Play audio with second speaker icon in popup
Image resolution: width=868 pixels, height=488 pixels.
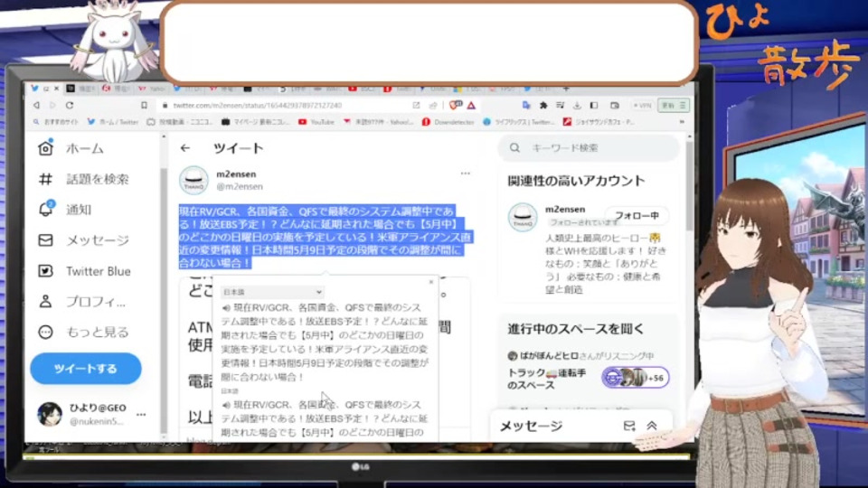(x=226, y=405)
